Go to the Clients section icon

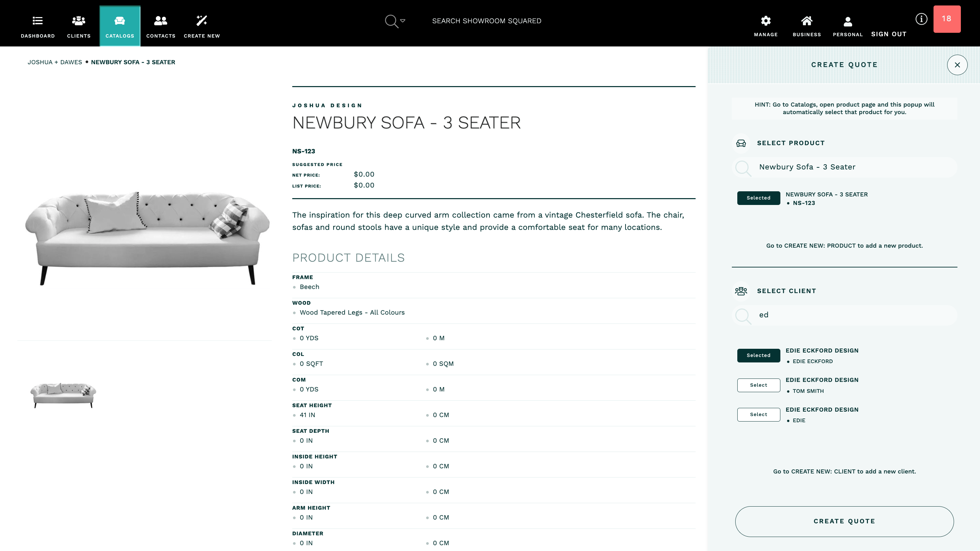tap(79, 20)
